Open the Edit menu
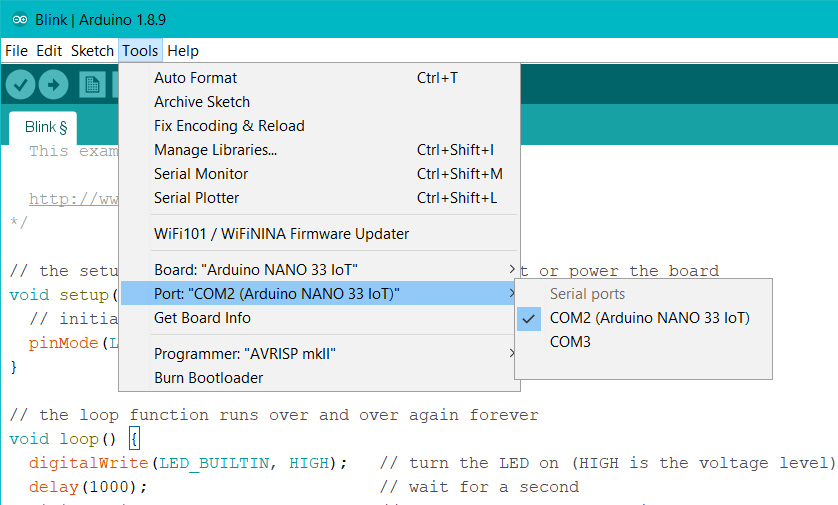Image resolution: width=838 pixels, height=505 pixels. [49, 51]
